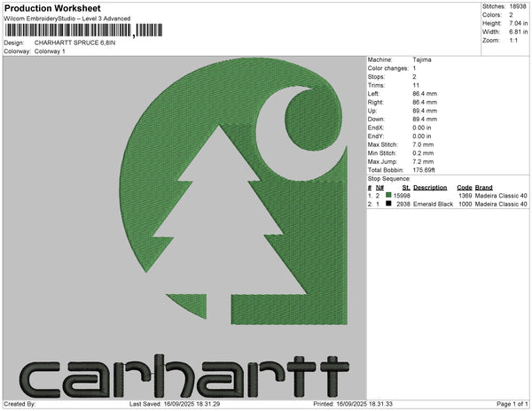Click the Trims value 11

416,85
